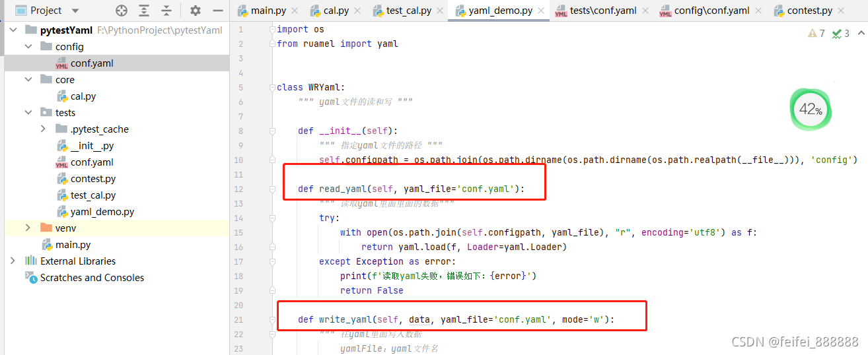Switch to config\conf.yaml editor tab
The width and height of the screenshot is (868, 355).
(711, 11)
